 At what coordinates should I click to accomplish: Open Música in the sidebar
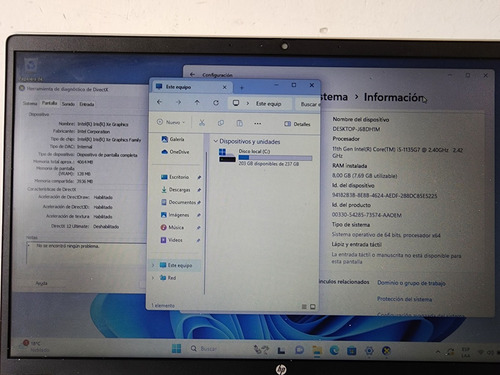(x=172, y=227)
